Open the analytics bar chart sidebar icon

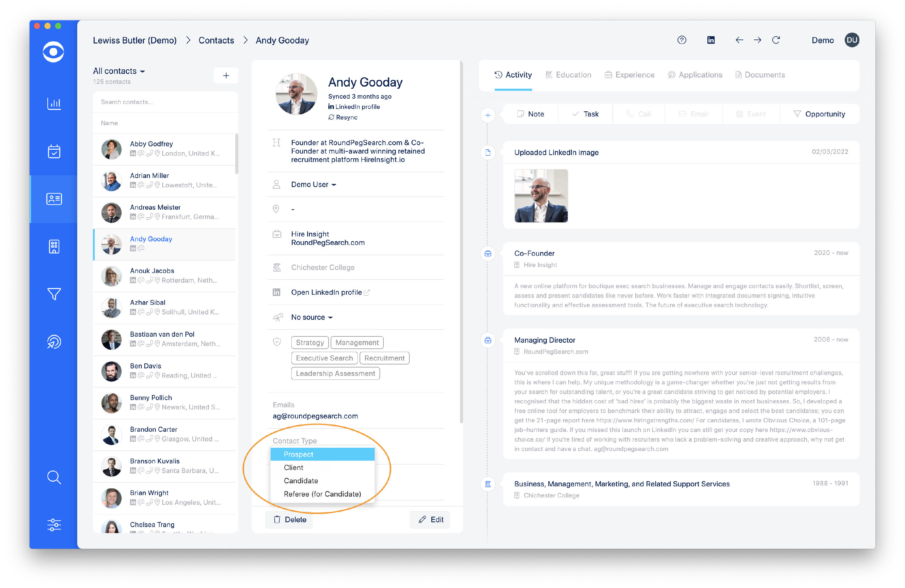(x=54, y=103)
